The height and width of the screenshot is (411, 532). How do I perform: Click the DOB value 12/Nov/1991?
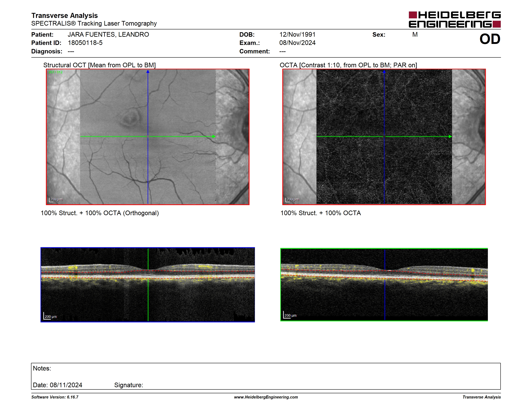[297, 35]
